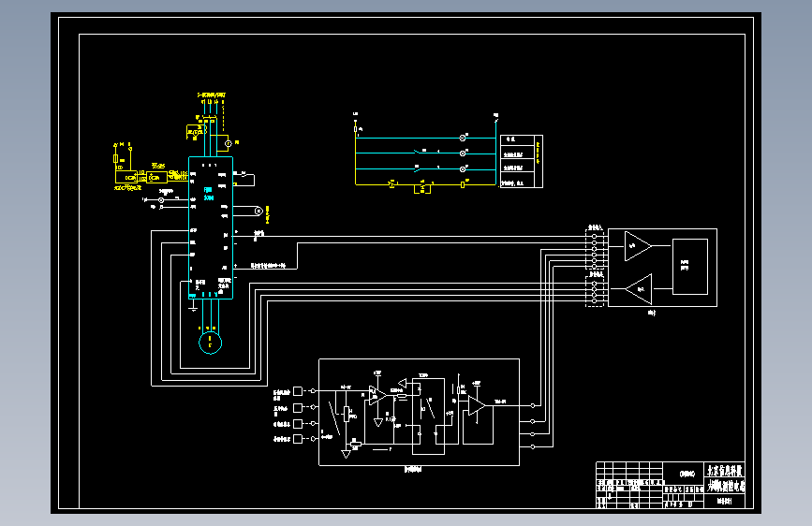Pick the ground triangle at signal board's bottom-left

346,454
